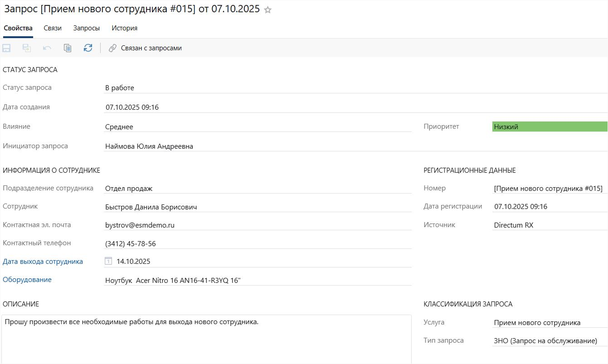
Task: Click the save icon in the toolbar
Action: [7, 48]
